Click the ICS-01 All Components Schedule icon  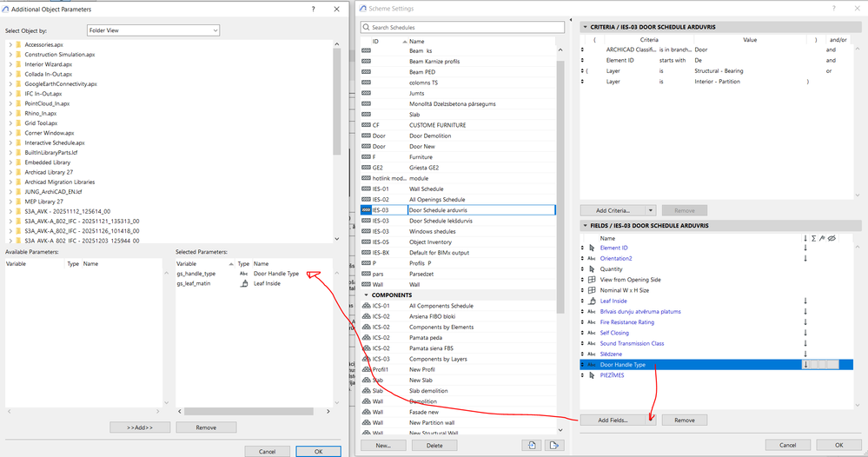(366, 306)
